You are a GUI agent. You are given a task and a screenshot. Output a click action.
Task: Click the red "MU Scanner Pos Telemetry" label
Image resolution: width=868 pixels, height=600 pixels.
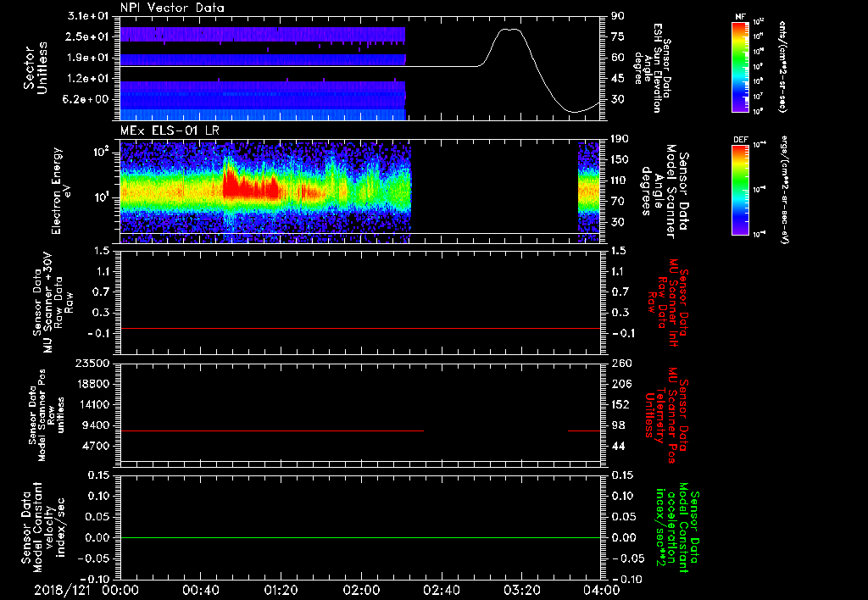coord(666,415)
